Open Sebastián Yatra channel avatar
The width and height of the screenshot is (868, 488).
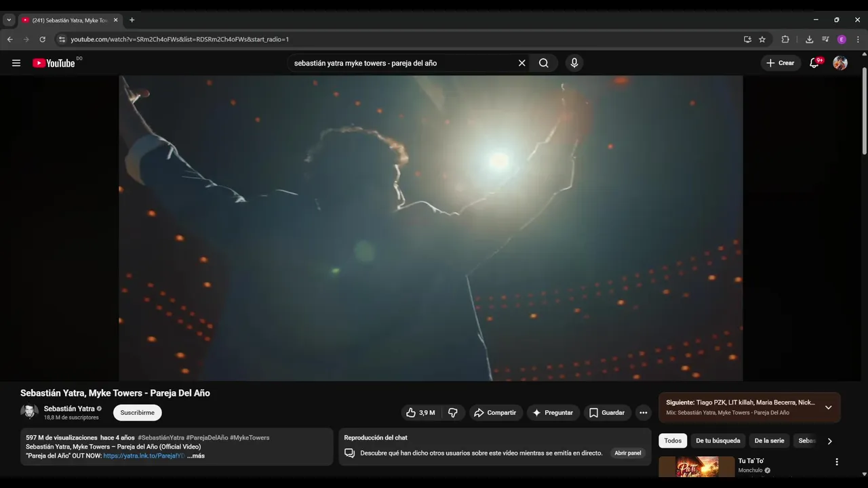pyautogui.click(x=29, y=412)
